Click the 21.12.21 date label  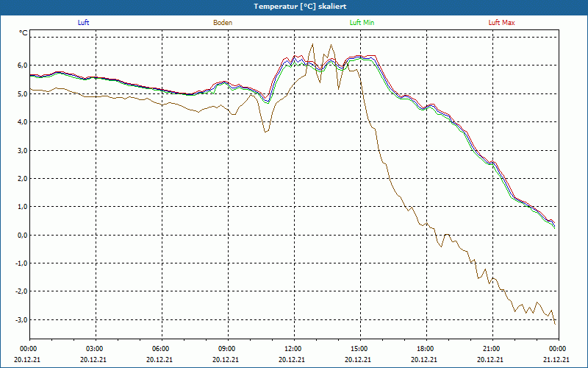tap(556, 359)
